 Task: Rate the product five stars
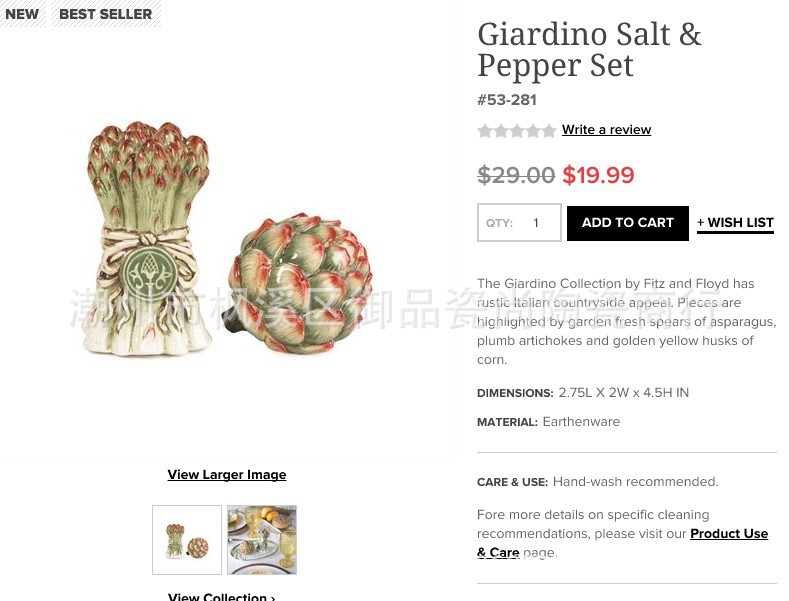click(549, 131)
